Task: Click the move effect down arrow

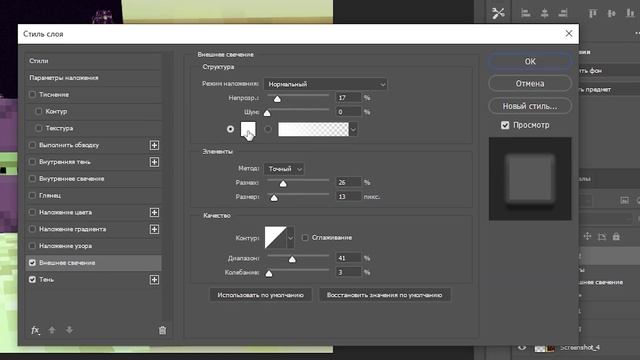Action: click(x=69, y=330)
